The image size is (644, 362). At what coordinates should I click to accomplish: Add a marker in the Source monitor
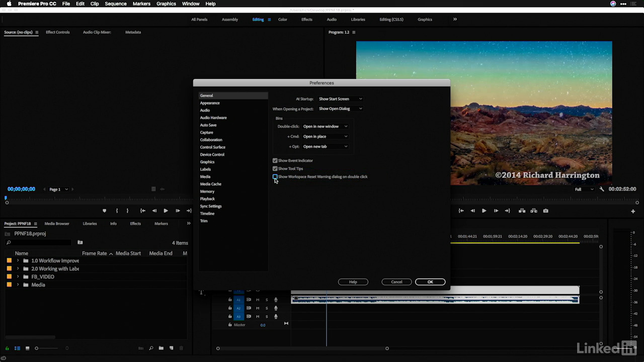point(104,211)
